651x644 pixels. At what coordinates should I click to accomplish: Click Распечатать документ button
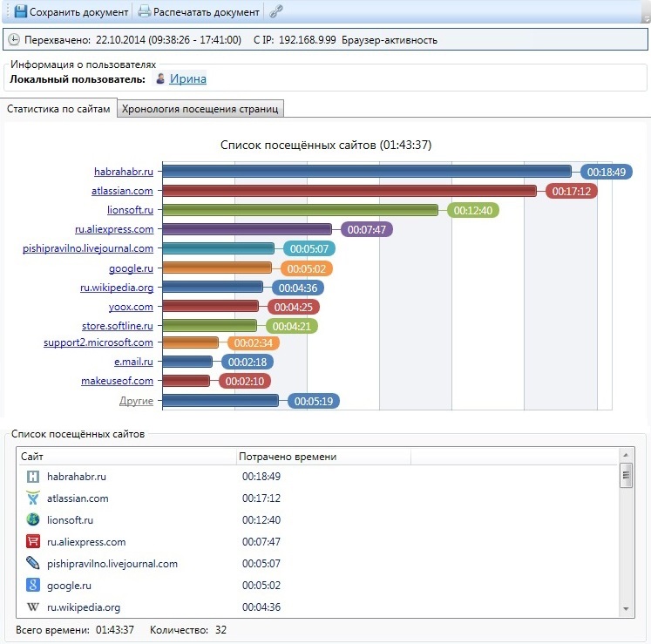coord(199,11)
